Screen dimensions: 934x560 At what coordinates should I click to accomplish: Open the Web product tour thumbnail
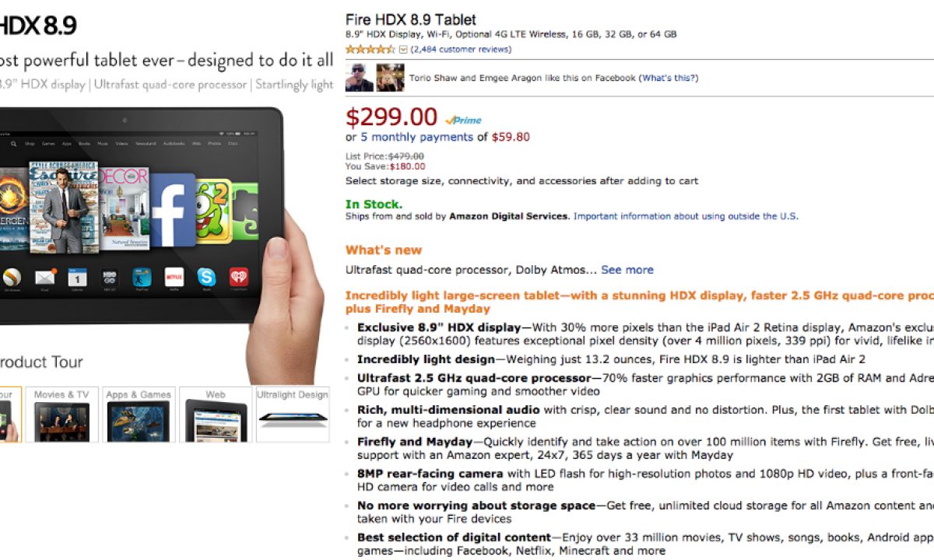click(x=216, y=414)
